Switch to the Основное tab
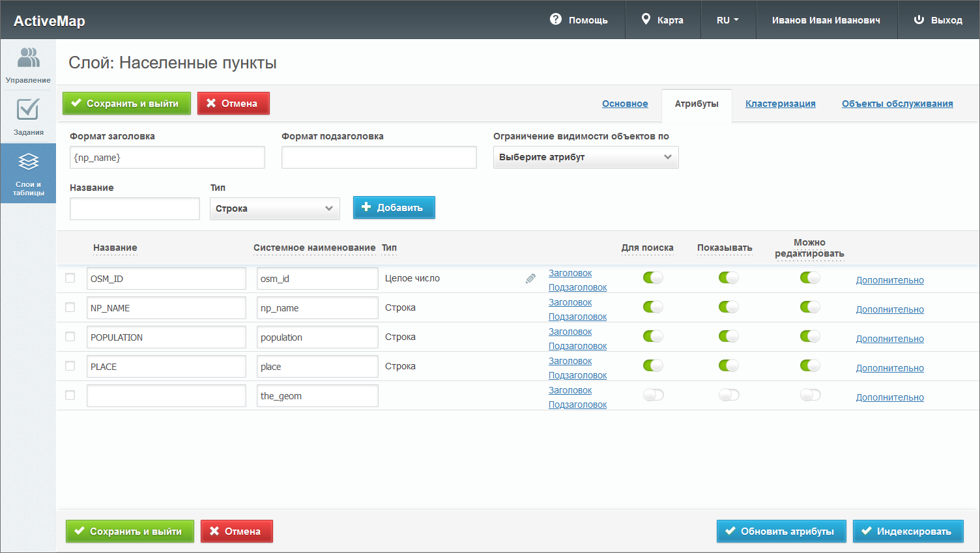 (625, 104)
